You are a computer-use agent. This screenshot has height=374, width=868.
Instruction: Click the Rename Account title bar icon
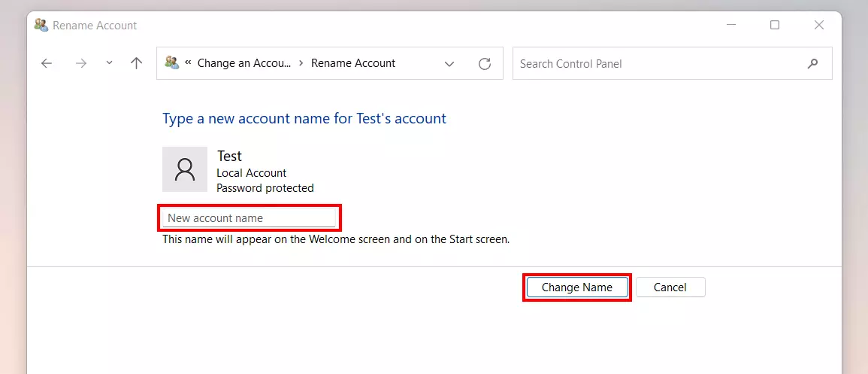click(x=41, y=25)
